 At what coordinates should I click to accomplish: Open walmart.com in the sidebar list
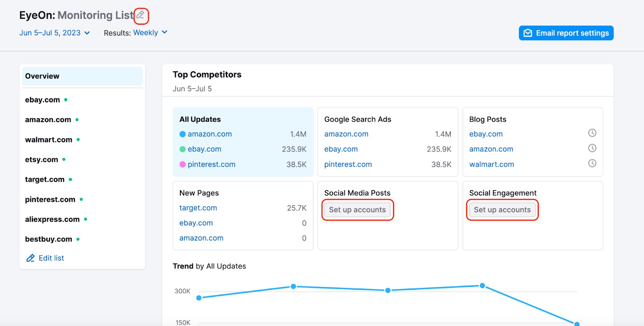pyautogui.click(x=49, y=140)
